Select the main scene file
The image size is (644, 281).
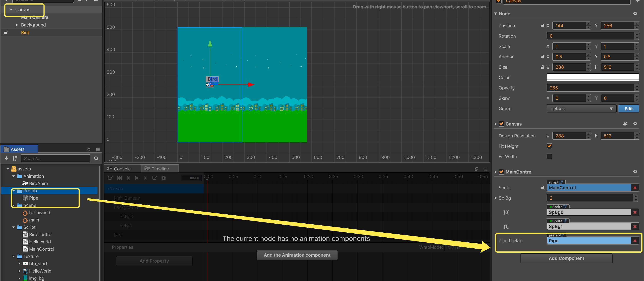tap(34, 220)
